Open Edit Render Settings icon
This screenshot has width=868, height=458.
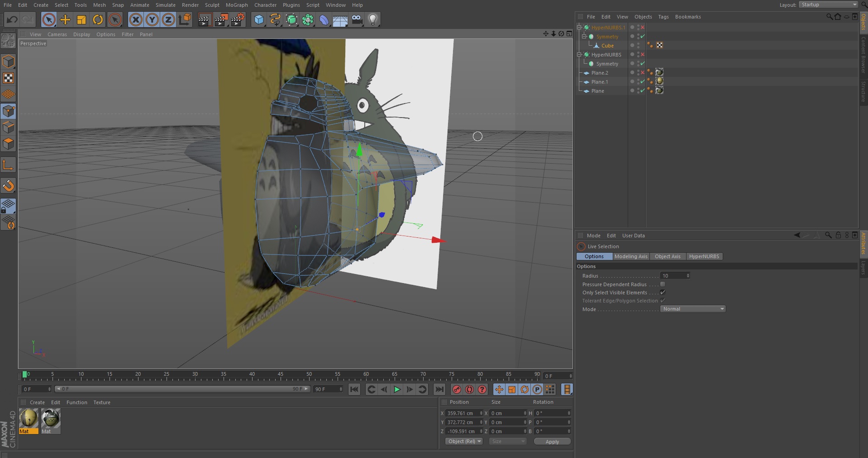coord(238,19)
